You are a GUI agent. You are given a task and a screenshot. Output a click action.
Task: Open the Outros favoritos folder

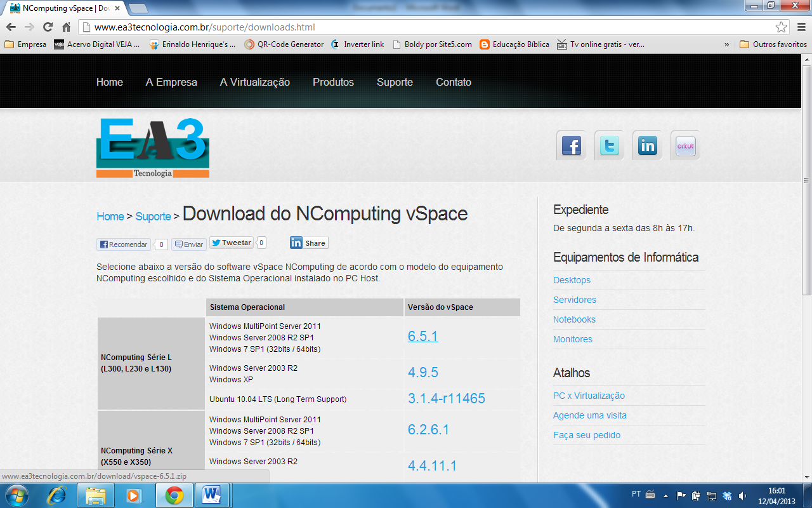[x=773, y=44]
